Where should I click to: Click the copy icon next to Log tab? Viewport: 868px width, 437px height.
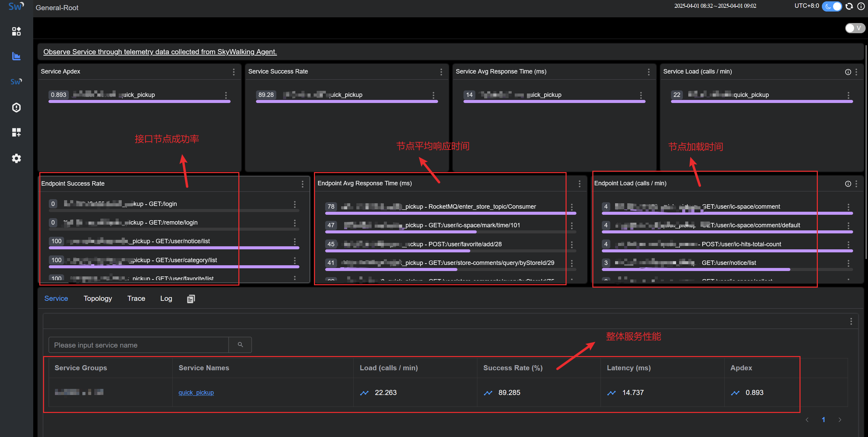(x=191, y=299)
